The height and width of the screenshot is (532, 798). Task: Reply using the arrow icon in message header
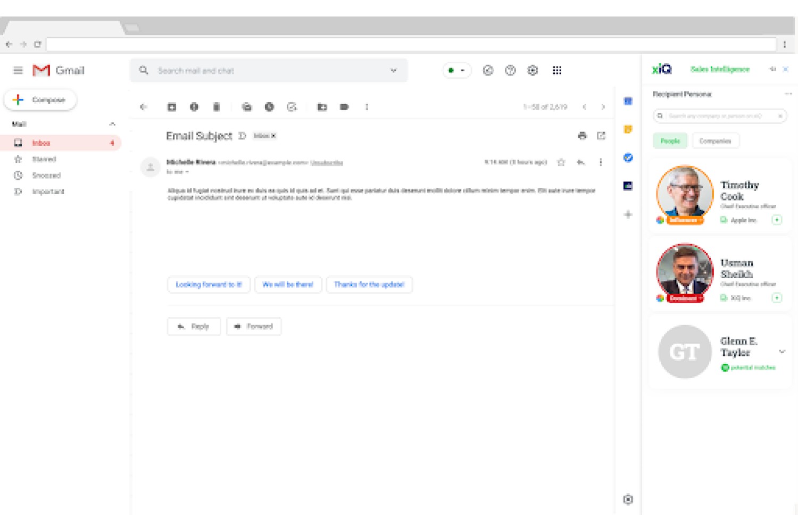point(581,162)
